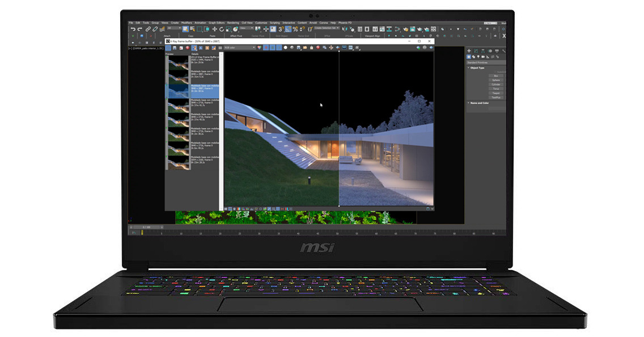Open the Create tab plus icon
This screenshot has width=644, height=337.
pyautogui.click(x=469, y=51)
